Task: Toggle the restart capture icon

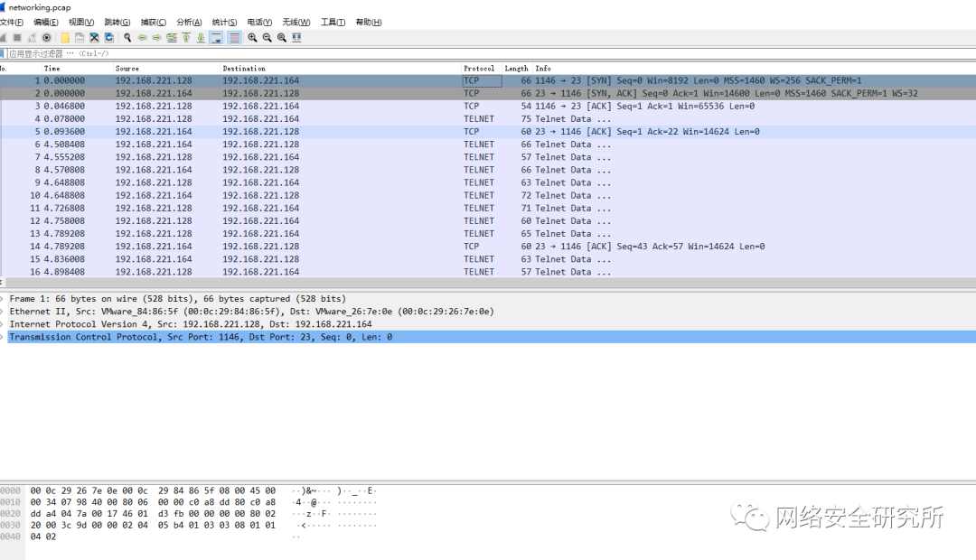Action: pyautogui.click(x=32, y=37)
